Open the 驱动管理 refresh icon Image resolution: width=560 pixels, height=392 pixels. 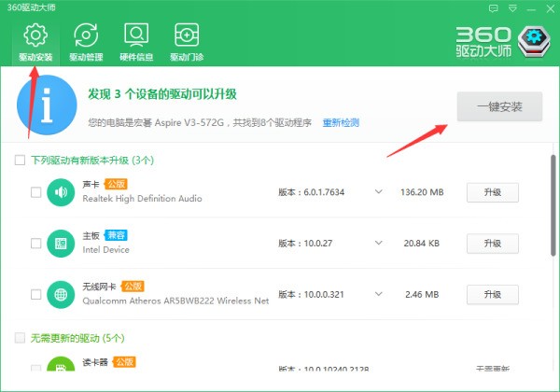tap(86, 35)
